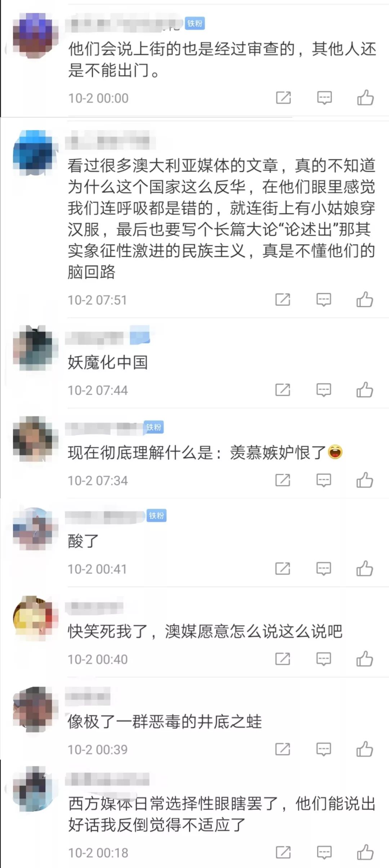The width and height of the screenshot is (389, 868).
Task: Like the comment about 澳大利亚媒体
Action: point(365,300)
